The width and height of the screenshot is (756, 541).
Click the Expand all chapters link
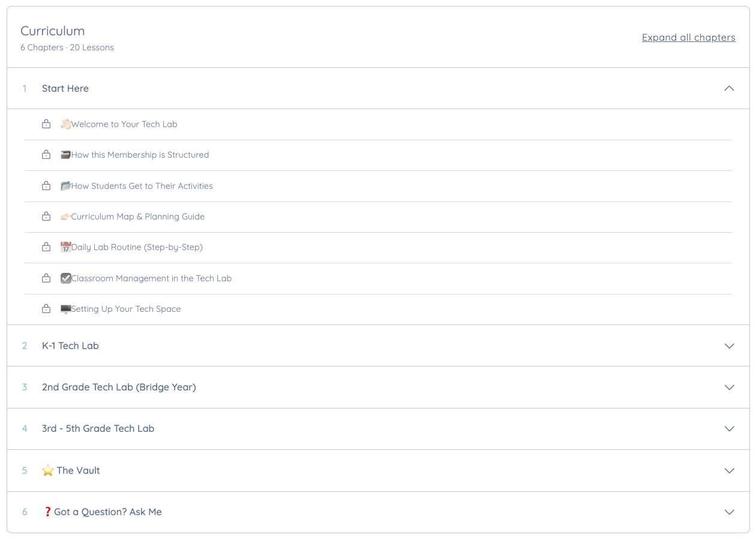click(x=689, y=37)
